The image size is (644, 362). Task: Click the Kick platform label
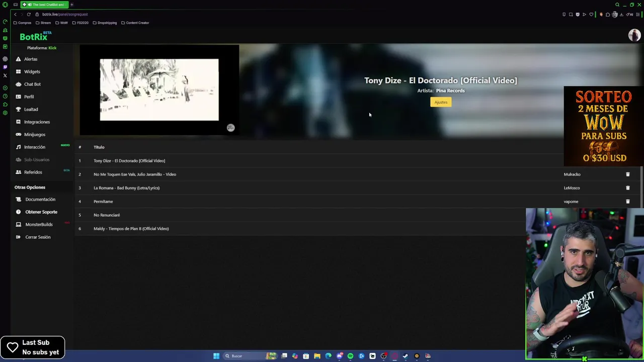point(52,48)
